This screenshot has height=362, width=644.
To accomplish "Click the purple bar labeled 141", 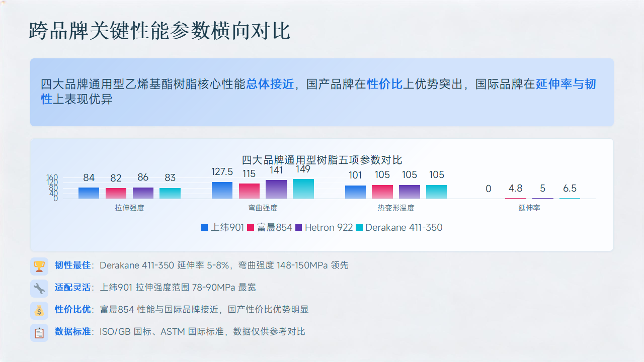I will (x=276, y=190).
